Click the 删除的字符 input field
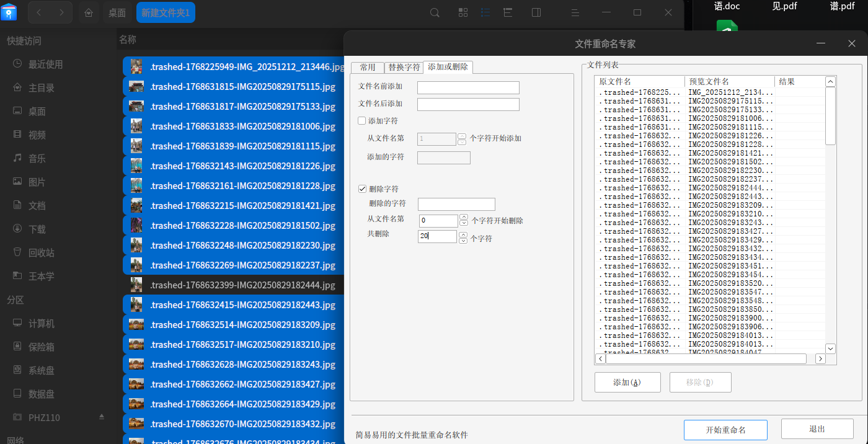The height and width of the screenshot is (444, 868). (456, 204)
